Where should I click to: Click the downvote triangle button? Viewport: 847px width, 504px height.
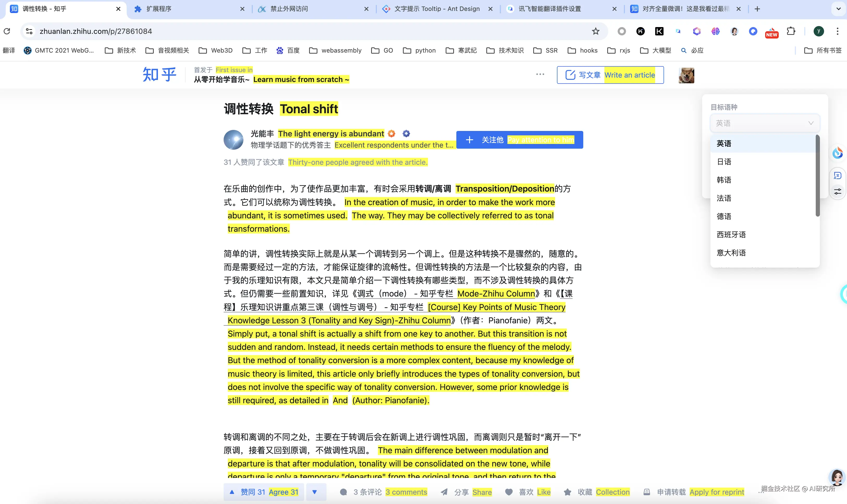click(315, 492)
